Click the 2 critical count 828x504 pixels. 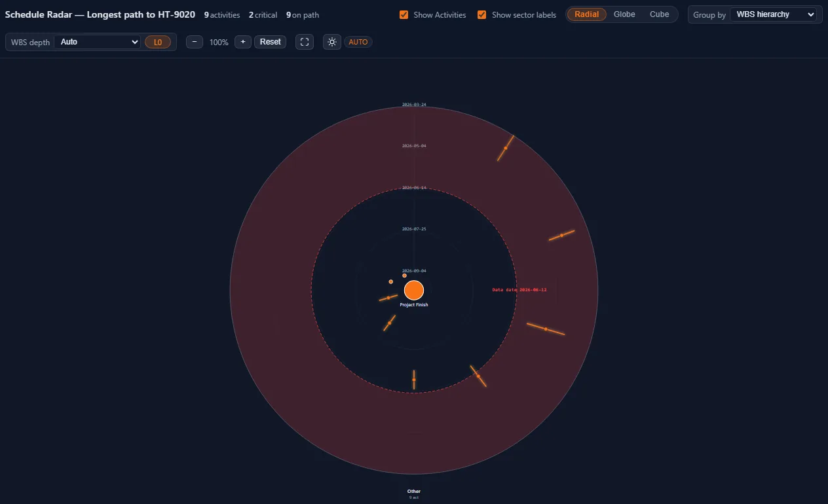coord(263,14)
